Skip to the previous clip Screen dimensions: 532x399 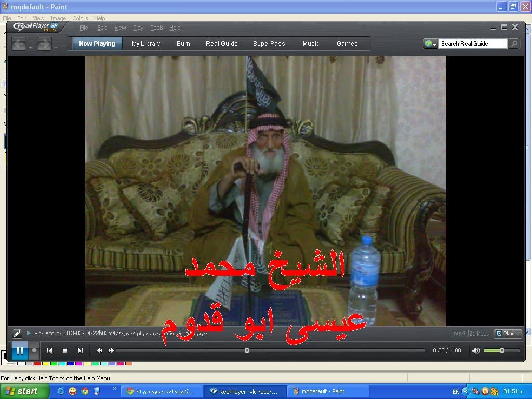50,351
